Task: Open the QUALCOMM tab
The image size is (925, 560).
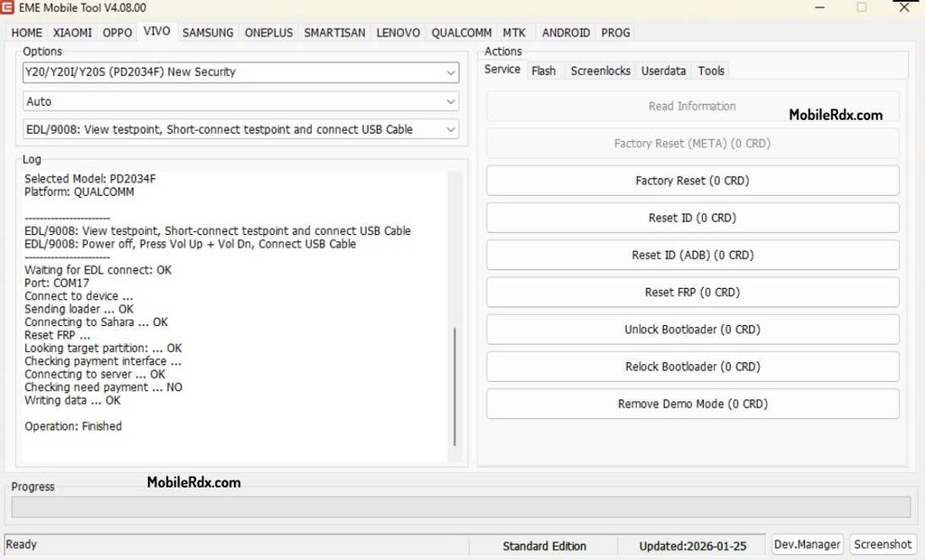Action: [462, 33]
